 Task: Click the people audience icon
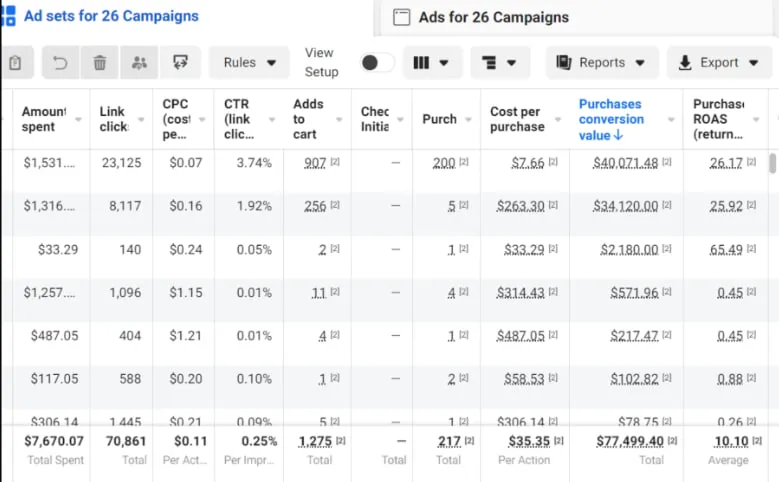point(139,63)
